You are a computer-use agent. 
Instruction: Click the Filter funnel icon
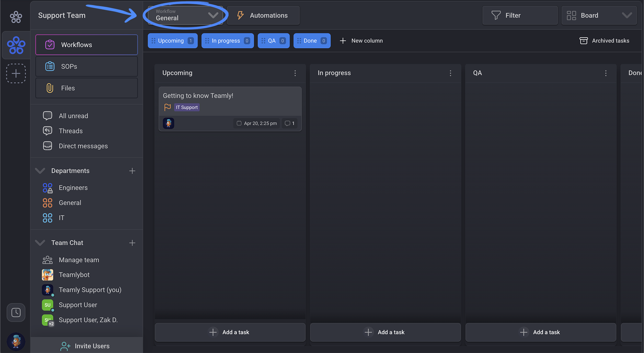click(x=496, y=15)
